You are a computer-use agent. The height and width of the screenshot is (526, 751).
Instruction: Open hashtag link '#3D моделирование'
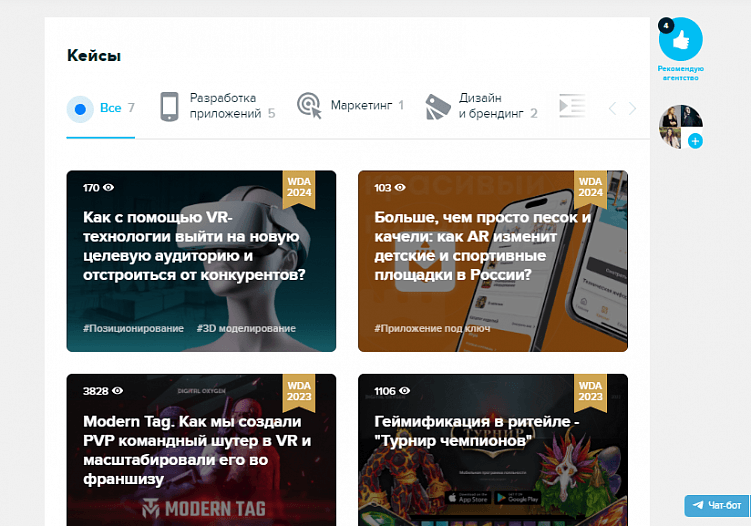(x=246, y=329)
